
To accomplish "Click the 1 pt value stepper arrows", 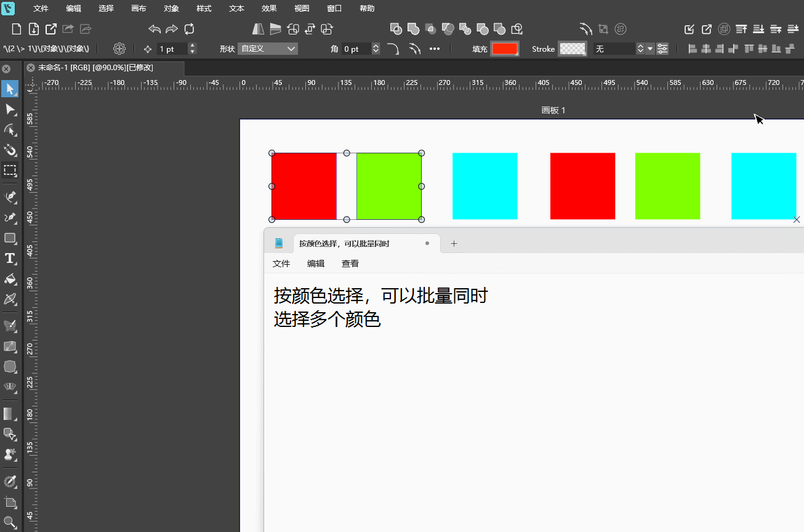I will 193,49.
